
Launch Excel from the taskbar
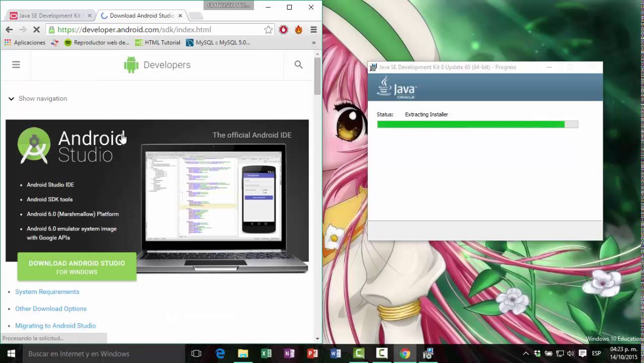tap(266, 353)
